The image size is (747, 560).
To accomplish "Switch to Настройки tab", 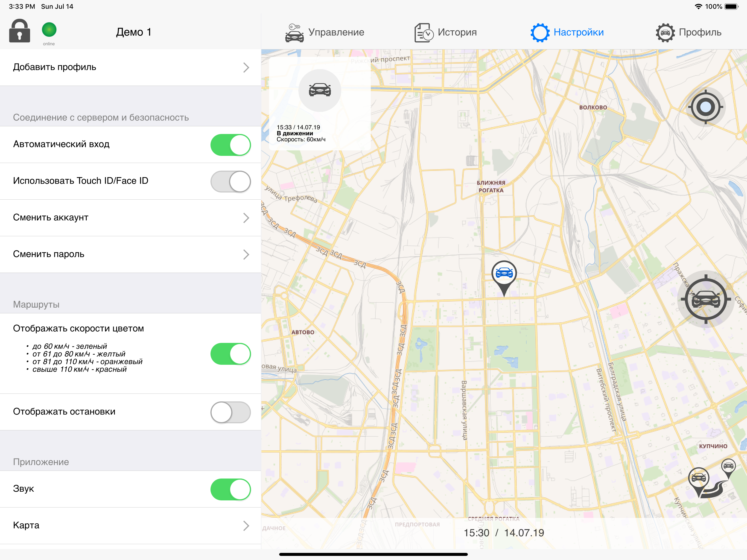I will point(567,33).
